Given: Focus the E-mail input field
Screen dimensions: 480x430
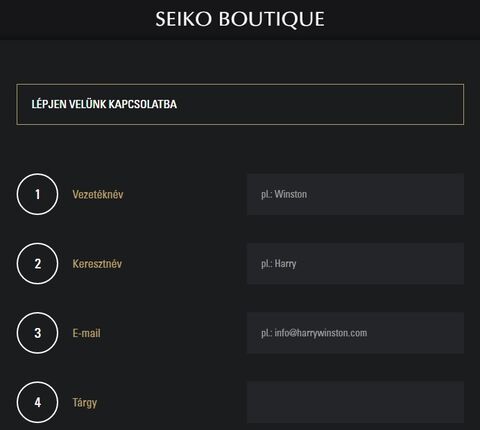Looking at the screenshot, I should [x=355, y=333].
